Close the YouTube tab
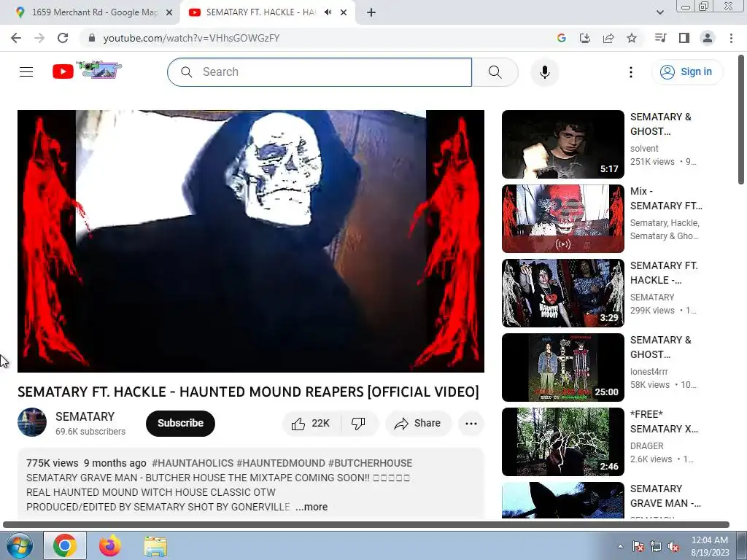 pyautogui.click(x=344, y=12)
